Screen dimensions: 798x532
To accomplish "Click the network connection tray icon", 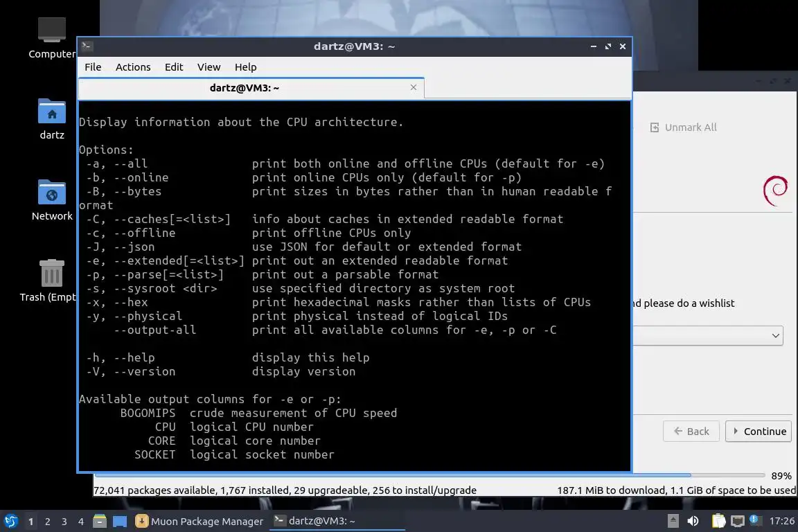I will point(738,521).
